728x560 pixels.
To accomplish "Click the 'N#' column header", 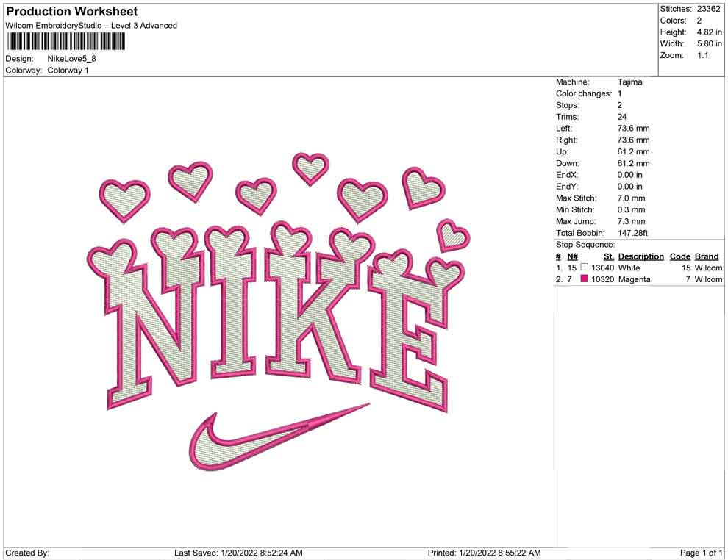I will point(572,256).
